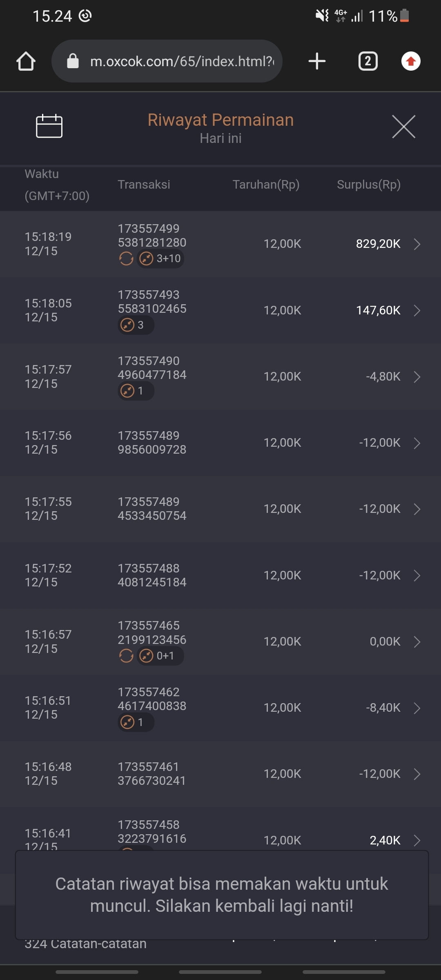
Task: Focus the m.oxcok.com address bar
Action: coord(182,61)
